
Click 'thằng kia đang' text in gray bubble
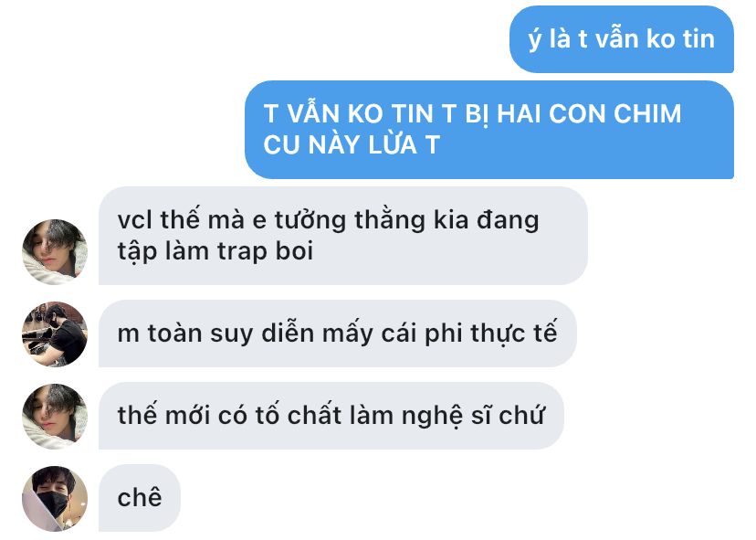click(446, 220)
